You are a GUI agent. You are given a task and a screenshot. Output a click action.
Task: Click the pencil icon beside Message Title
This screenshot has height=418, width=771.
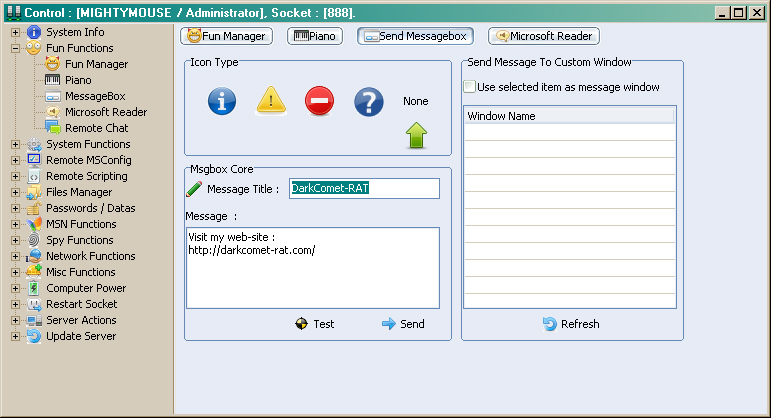[x=194, y=189]
